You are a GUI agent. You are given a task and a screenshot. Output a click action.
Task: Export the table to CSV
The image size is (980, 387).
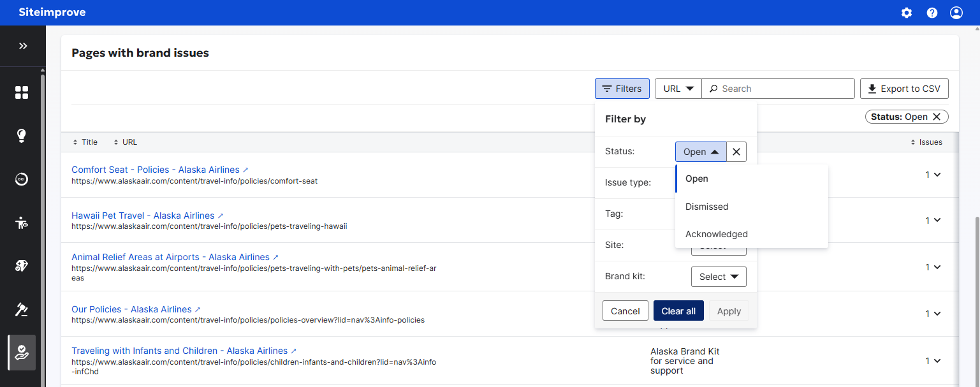click(x=904, y=89)
